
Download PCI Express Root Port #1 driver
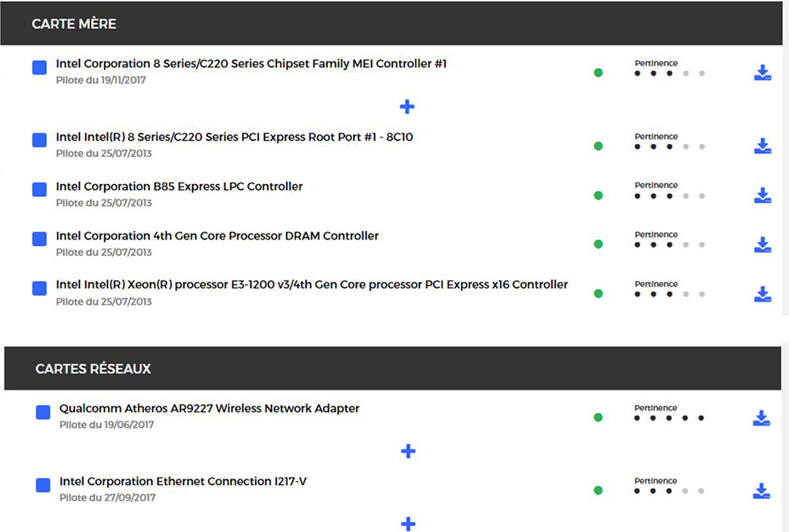click(x=762, y=146)
